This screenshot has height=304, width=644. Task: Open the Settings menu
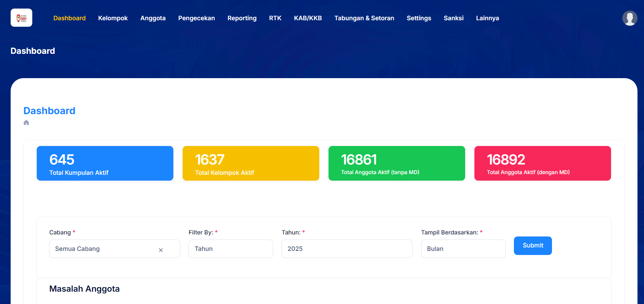pyautogui.click(x=419, y=18)
